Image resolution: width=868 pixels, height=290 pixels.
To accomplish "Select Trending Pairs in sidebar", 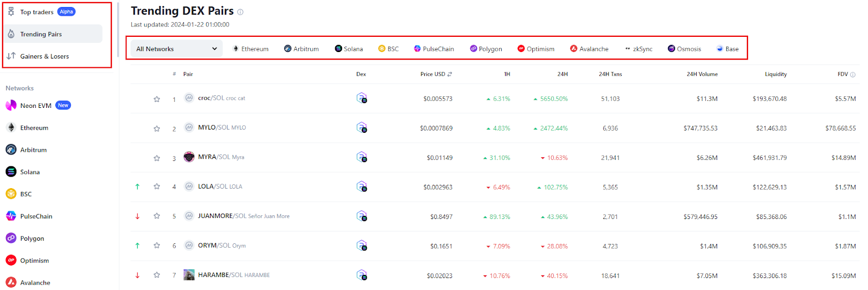I will click(53, 34).
